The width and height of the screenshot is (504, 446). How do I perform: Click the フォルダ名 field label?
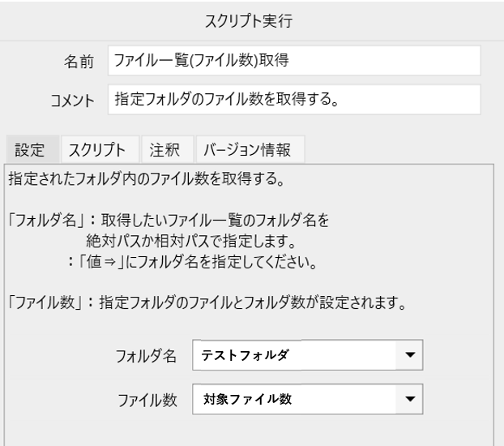pyautogui.click(x=146, y=356)
